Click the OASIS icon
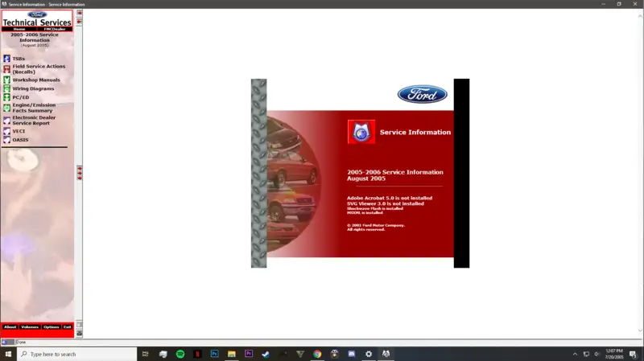 coord(6,140)
